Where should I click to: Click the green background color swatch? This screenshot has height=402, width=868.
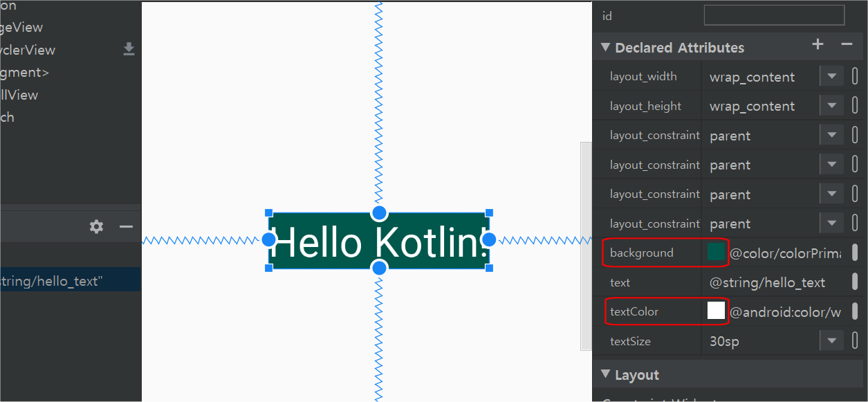(x=716, y=252)
